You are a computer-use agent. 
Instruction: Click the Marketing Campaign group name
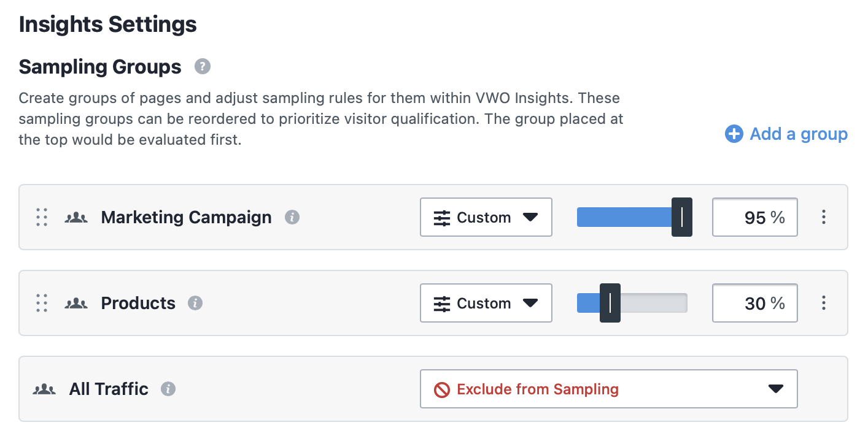[186, 217]
